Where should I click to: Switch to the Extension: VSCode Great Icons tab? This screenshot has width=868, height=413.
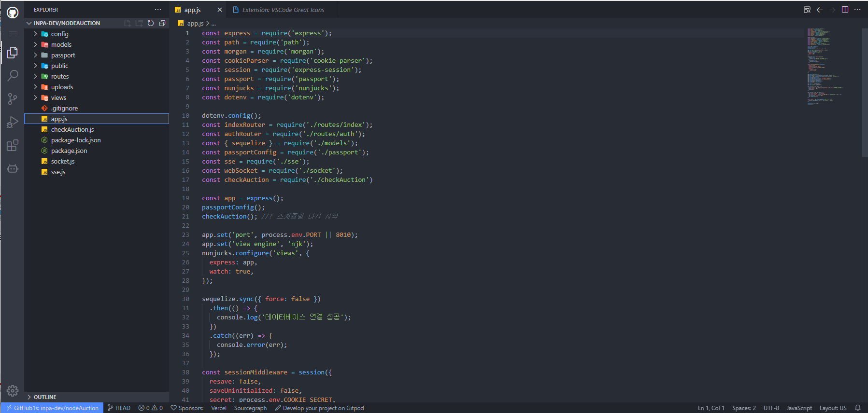pos(283,10)
